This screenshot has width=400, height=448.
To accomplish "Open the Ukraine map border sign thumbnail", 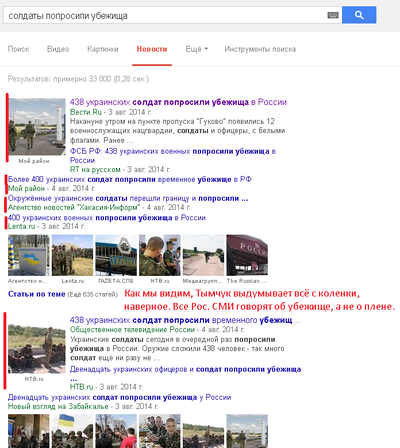I will tap(29, 255).
